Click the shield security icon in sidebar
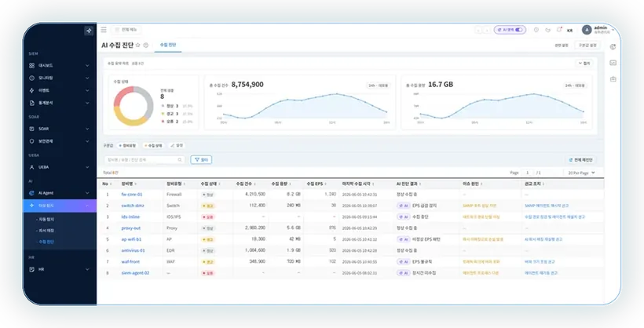The height and width of the screenshot is (328, 644). click(x=31, y=141)
